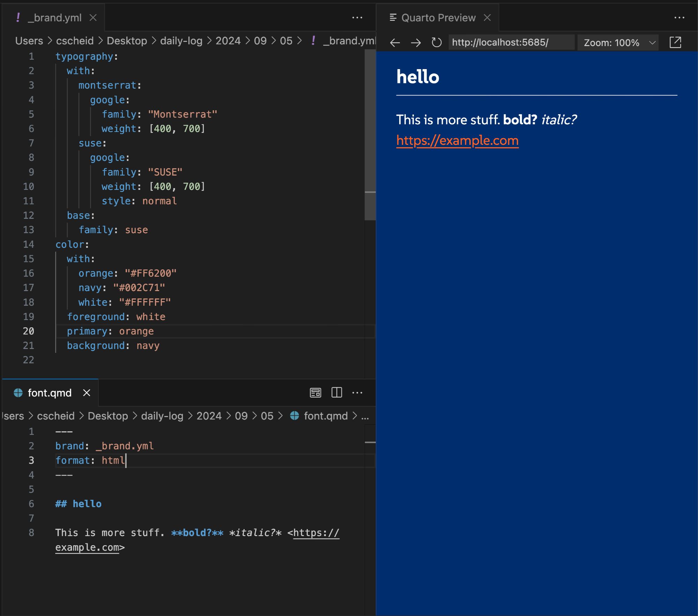Click cscheid in _brand.yml breadcrumb
The height and width of the screenshot is (616, 698).
[x=75, y=41]
